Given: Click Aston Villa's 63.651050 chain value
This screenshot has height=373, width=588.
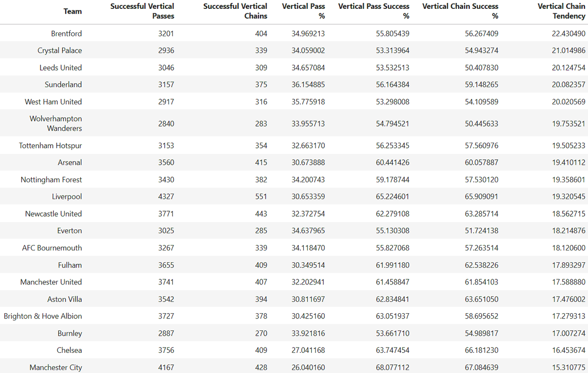Looking at the screenshot, I should click(x=482, y=299).
